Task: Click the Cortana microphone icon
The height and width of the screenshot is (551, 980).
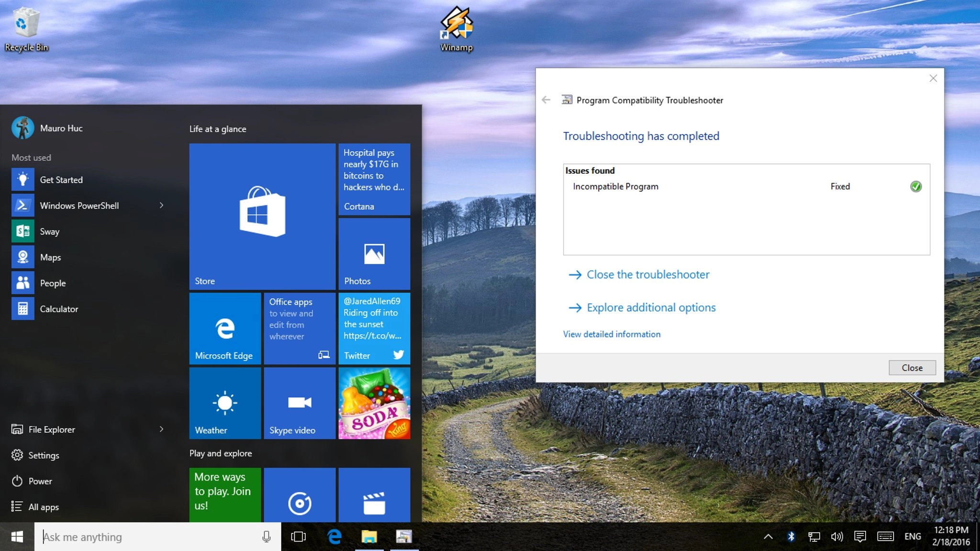Action: point(267,537)
